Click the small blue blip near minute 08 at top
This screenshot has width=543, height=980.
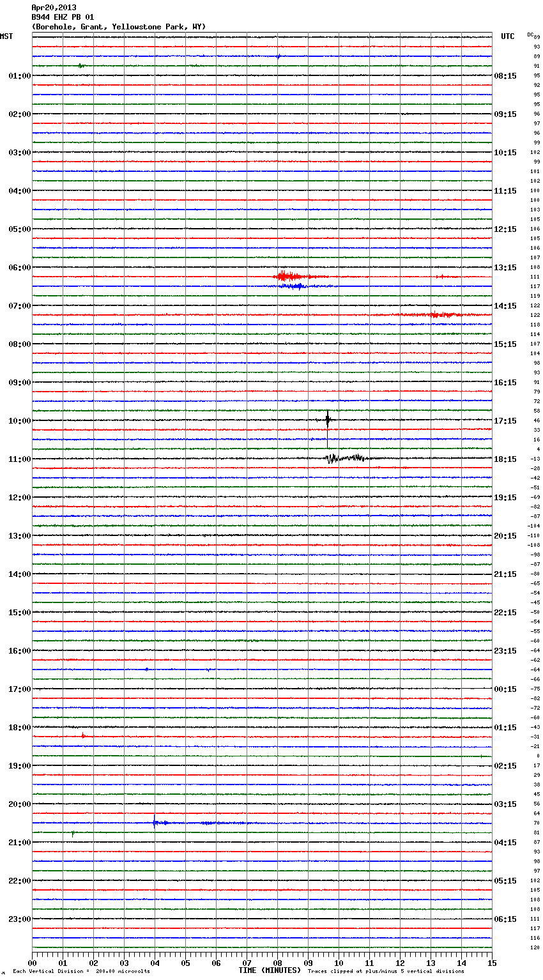coord(278,56)
